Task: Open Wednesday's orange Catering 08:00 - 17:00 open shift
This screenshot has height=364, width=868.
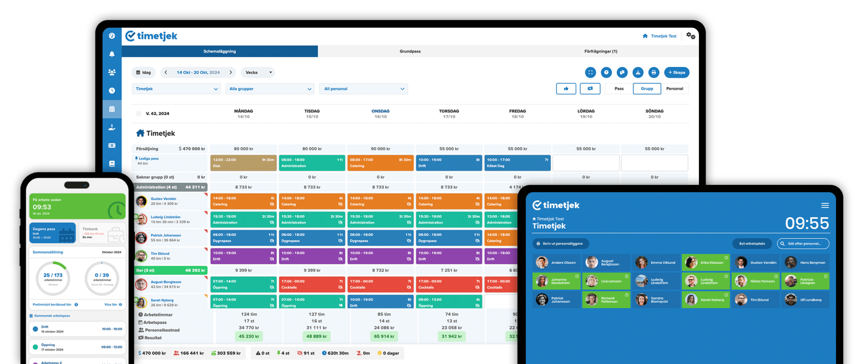Action: [380, 163]
